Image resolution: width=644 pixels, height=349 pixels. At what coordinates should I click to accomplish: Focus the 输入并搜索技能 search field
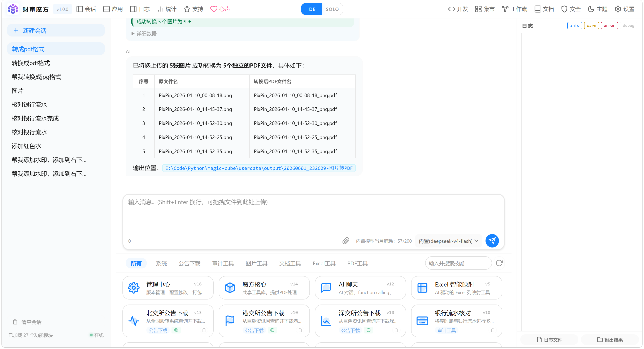point(458,263)
